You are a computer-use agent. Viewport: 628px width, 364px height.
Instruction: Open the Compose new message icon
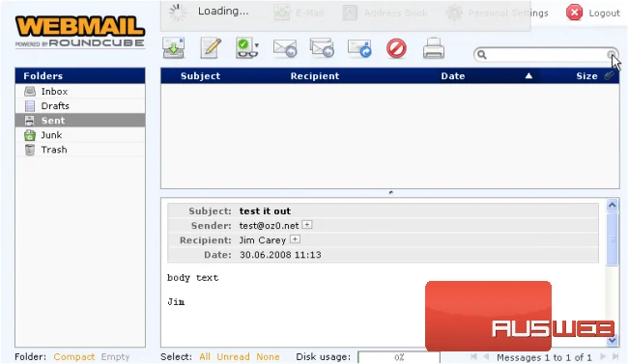(x=211, y=48)
